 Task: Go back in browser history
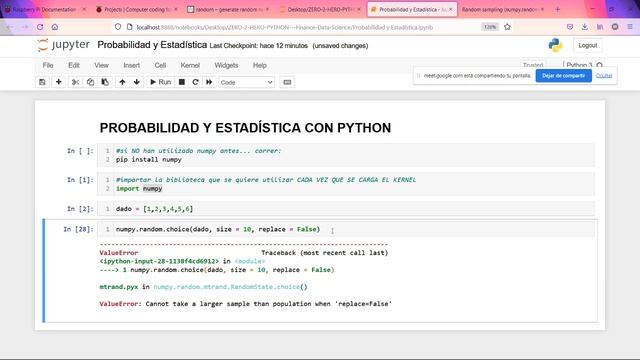pyautogui.click(x=9, y=27)
